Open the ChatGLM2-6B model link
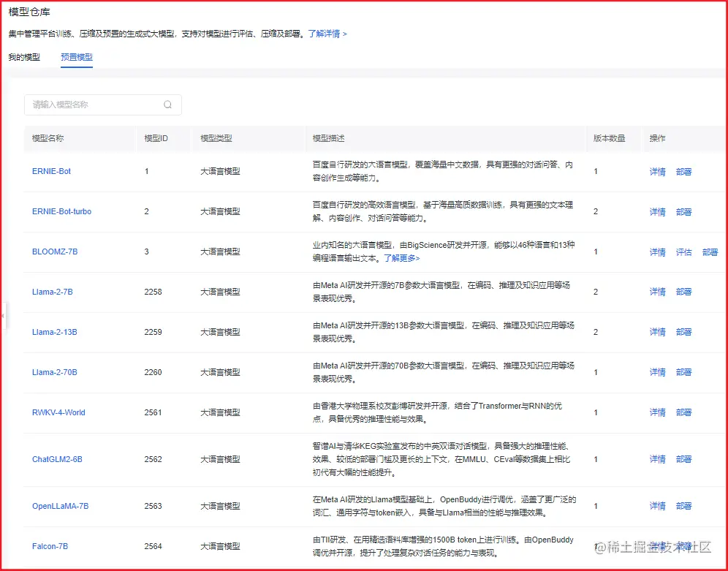728x571 pixels. (x=57, y=459)
